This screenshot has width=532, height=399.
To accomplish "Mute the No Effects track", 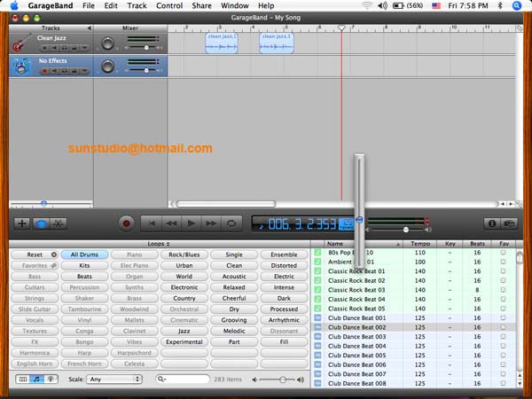I will 54,71.
